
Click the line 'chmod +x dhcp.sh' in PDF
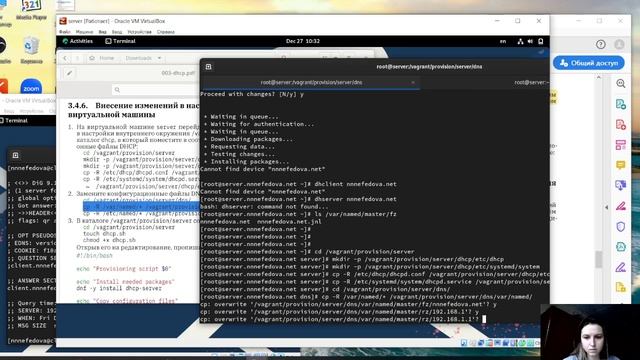click(109, 240)
